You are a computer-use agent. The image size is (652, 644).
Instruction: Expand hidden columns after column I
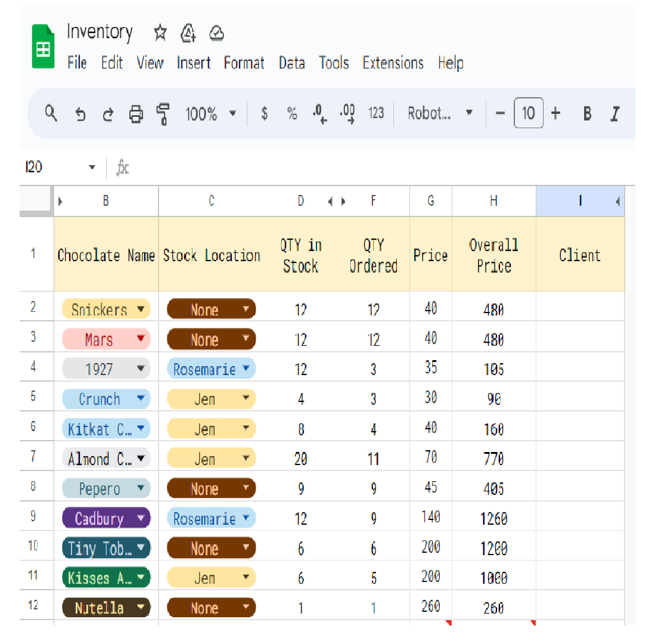click(618, 202)
